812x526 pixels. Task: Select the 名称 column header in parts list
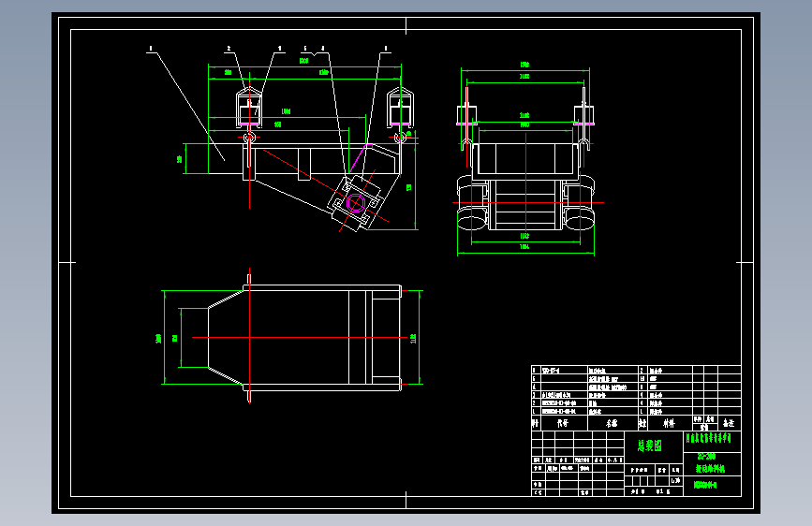(x=612, y=423)
